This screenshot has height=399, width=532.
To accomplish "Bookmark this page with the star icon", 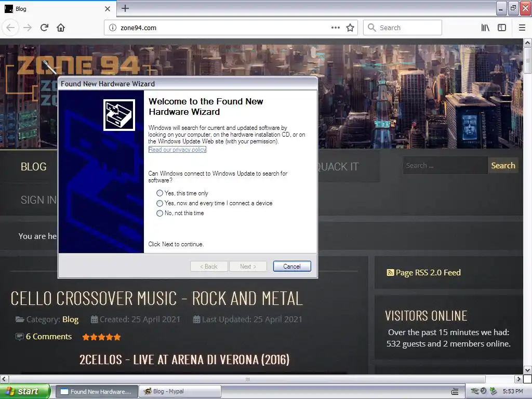I will 350,28.
